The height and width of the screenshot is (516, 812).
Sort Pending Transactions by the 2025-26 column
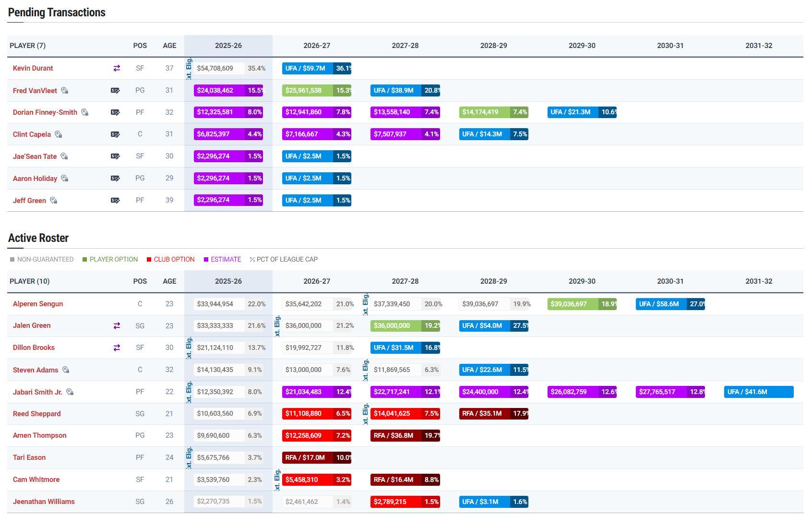pos(228,46)
